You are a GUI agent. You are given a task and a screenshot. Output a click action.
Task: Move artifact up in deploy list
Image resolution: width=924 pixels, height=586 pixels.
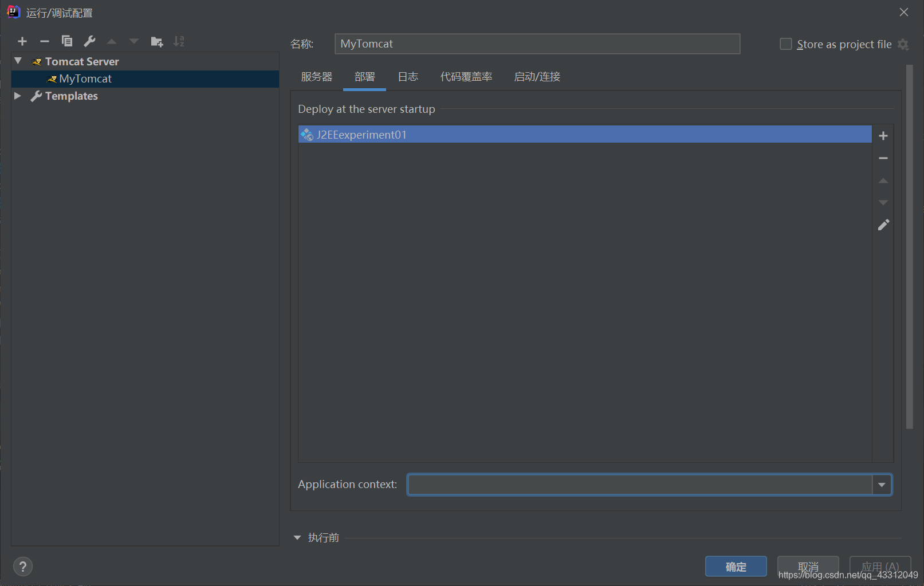(x=883, y=180)
